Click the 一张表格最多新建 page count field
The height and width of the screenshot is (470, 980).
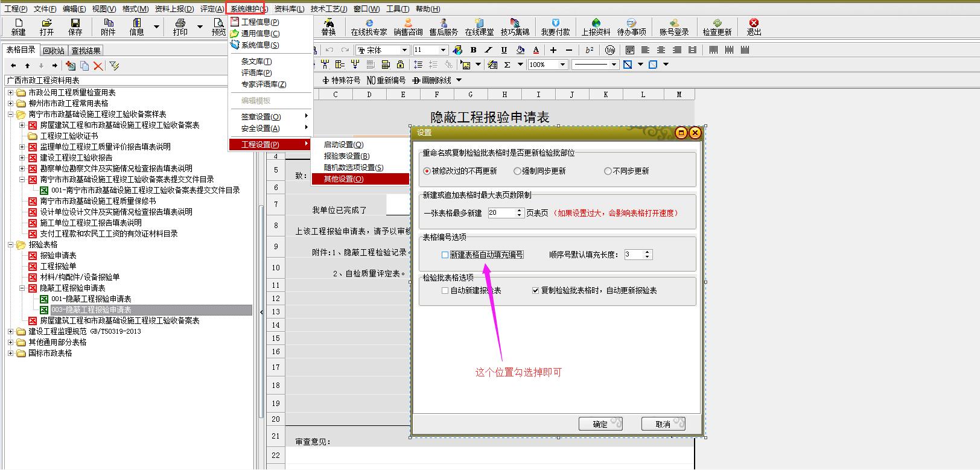point(501,213)
